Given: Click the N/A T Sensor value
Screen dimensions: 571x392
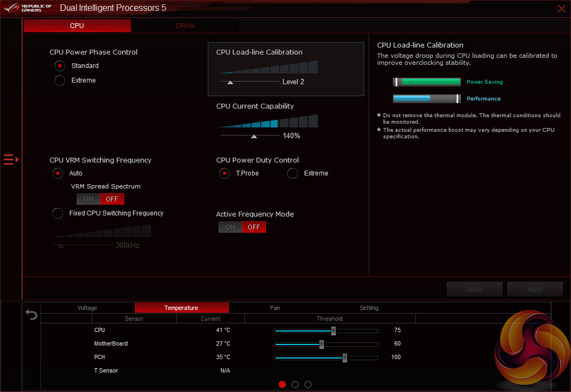Looking at the screenshot, I should pos(225,370).
